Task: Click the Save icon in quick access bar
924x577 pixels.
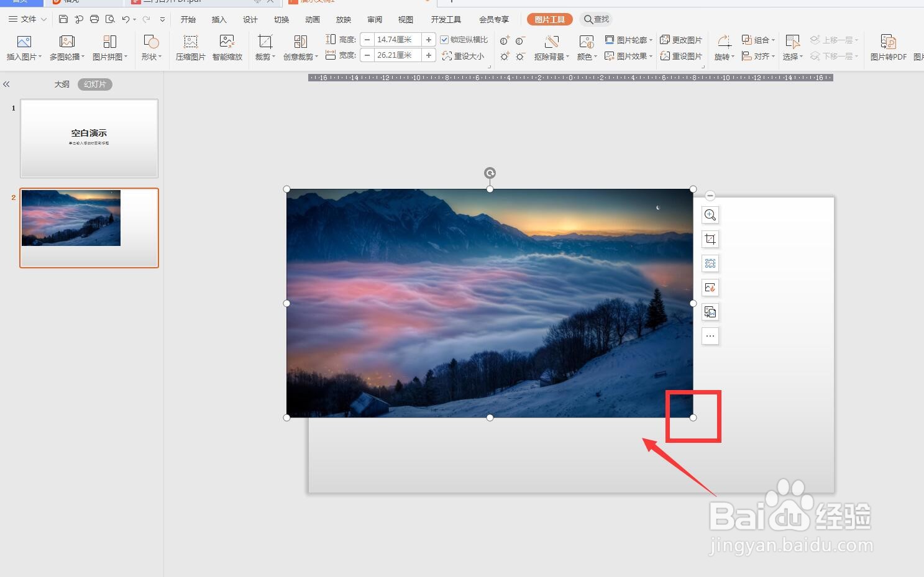Action: click(63, 19)
